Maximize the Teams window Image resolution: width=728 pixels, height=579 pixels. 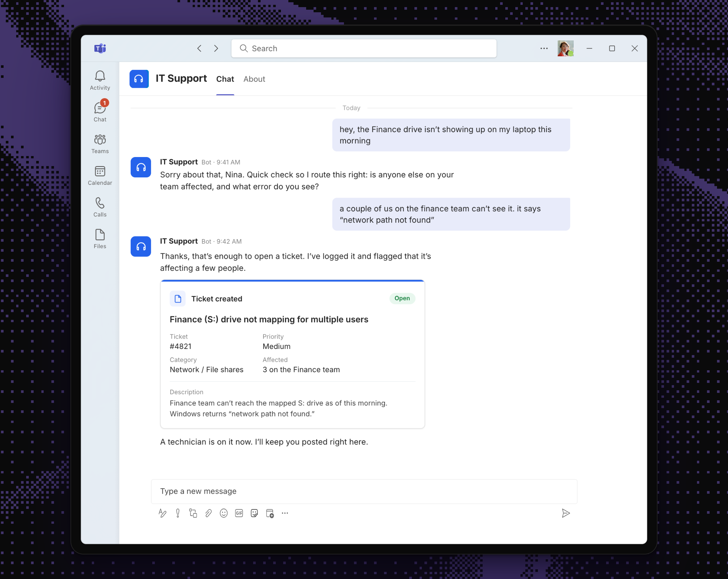pyautogui.click(x=612, y=48)
